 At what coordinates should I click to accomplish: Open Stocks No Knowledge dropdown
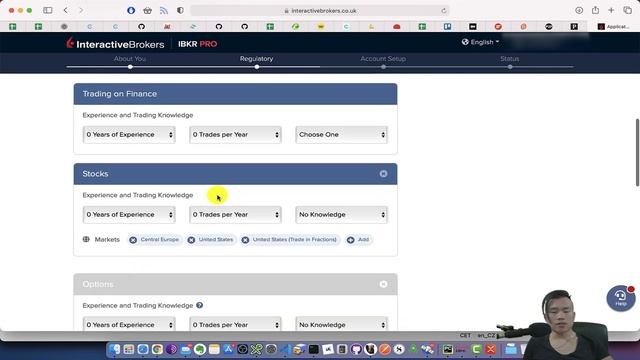341,215
